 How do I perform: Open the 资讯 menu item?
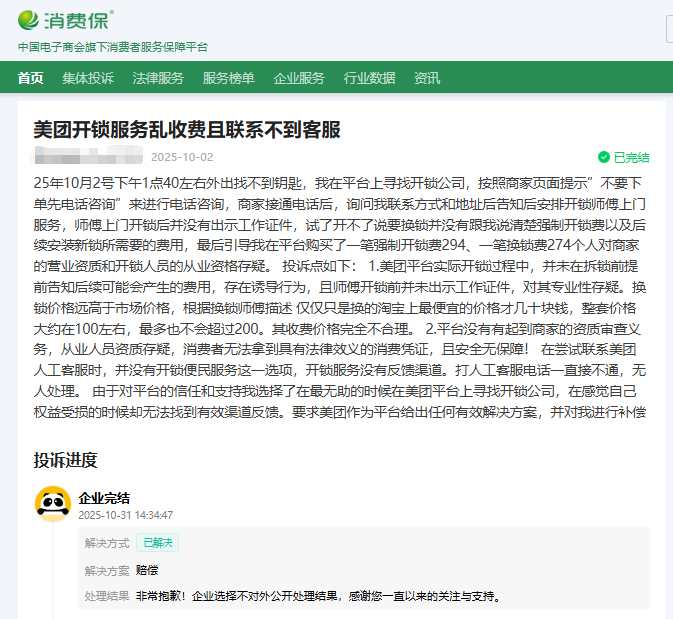point(427,78)
